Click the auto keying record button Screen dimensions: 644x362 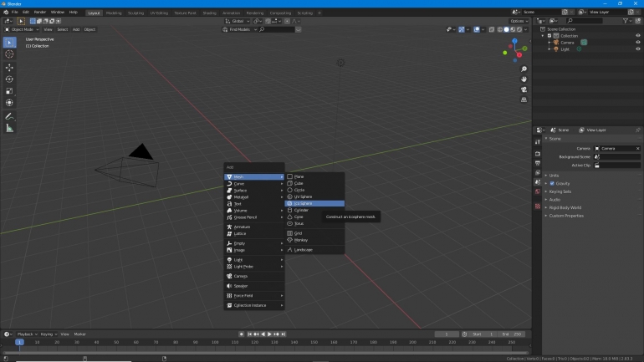pos(242,334)
